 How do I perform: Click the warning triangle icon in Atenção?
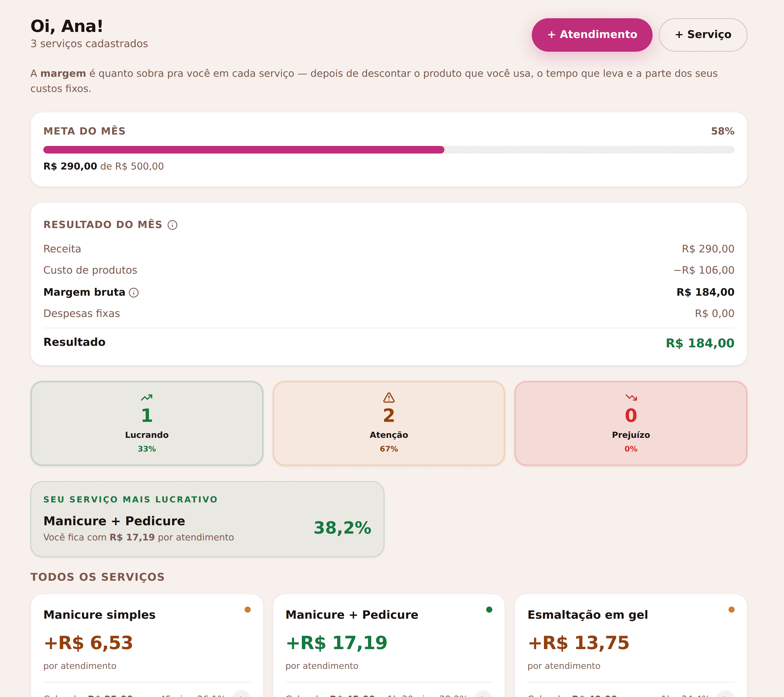coord(389,398)
